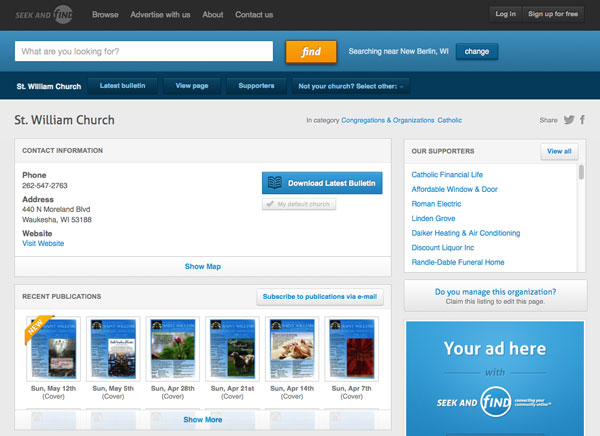Open Affordable Window & Door supporter
The width and height of the screenshot is (600, 436).
coord(454,189)
